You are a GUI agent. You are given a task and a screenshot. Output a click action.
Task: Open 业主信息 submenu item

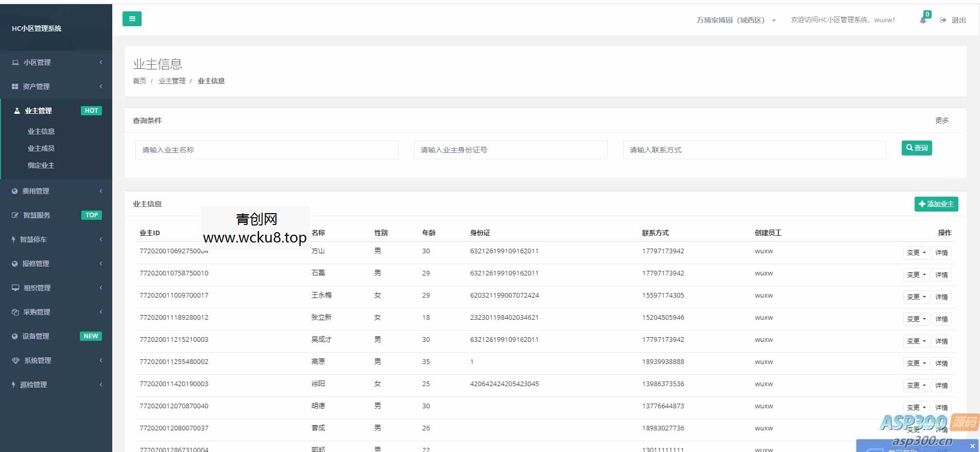[x=41, y=131]
